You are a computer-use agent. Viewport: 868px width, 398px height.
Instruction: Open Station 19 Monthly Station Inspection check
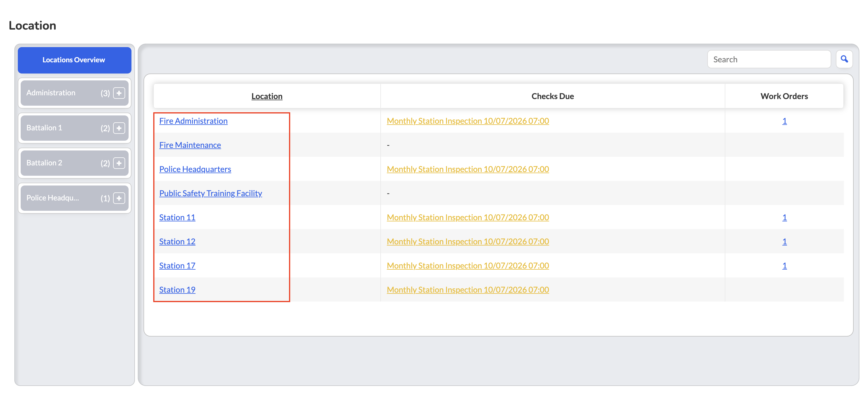point(468,290)
